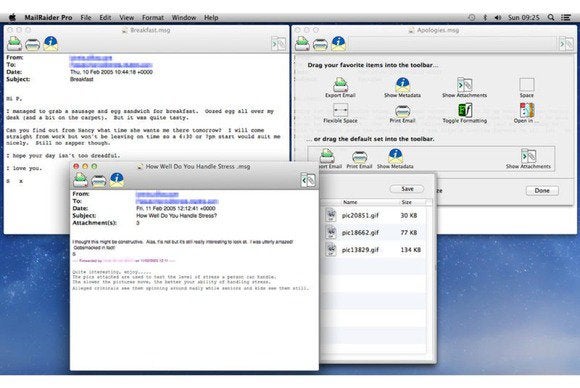
Task: Open the View menu
Action: [127, 17]
